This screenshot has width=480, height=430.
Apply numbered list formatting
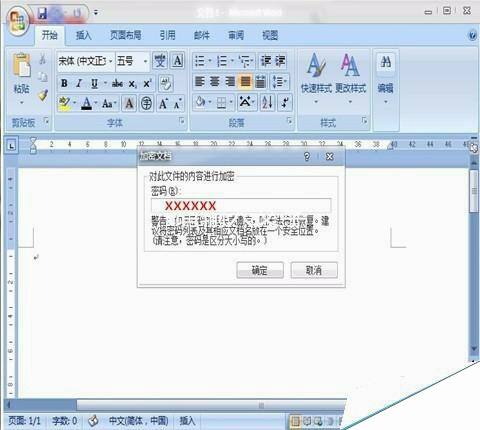pyautogui.click(x=222, y=61)
